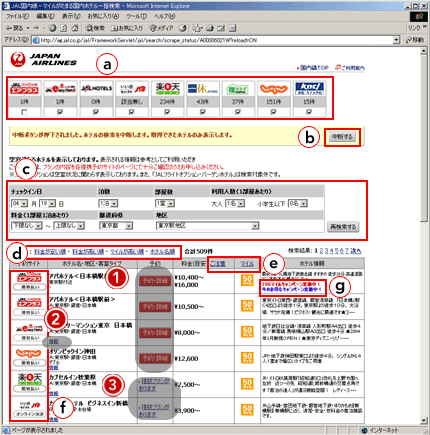Click the JTB logo in ¥3,900 row
The width and height of the screenshot is (430, 435).
[x=30, y=405]
